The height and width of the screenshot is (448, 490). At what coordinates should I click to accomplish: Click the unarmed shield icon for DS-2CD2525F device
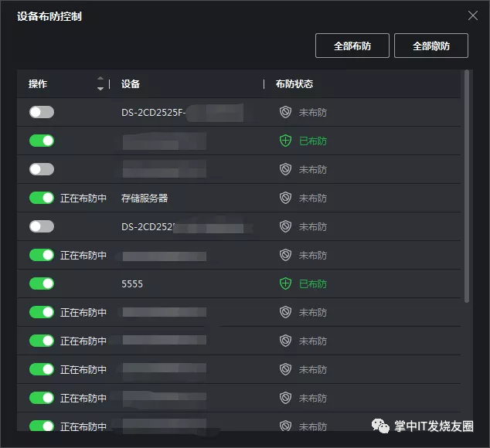point(285,112)
